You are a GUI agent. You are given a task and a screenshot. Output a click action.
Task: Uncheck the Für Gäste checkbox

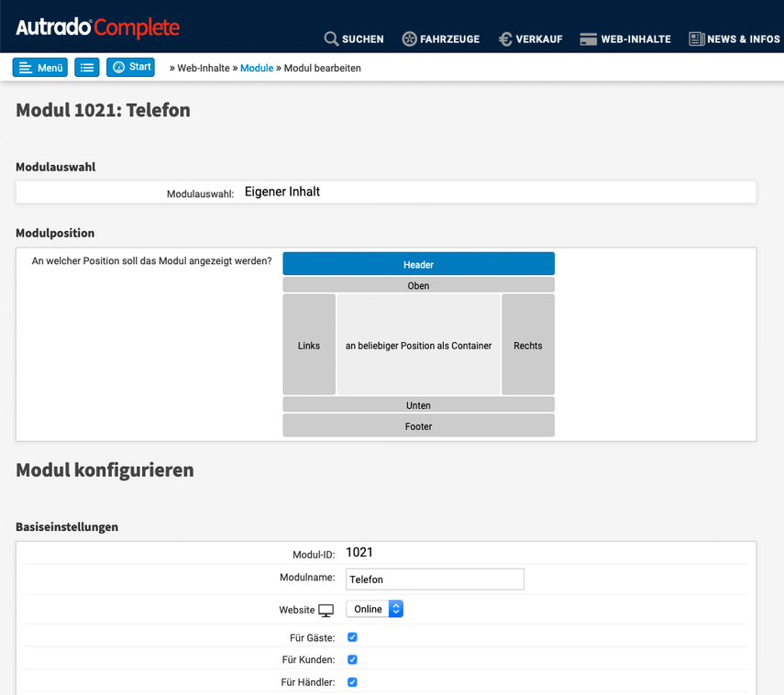352,637
